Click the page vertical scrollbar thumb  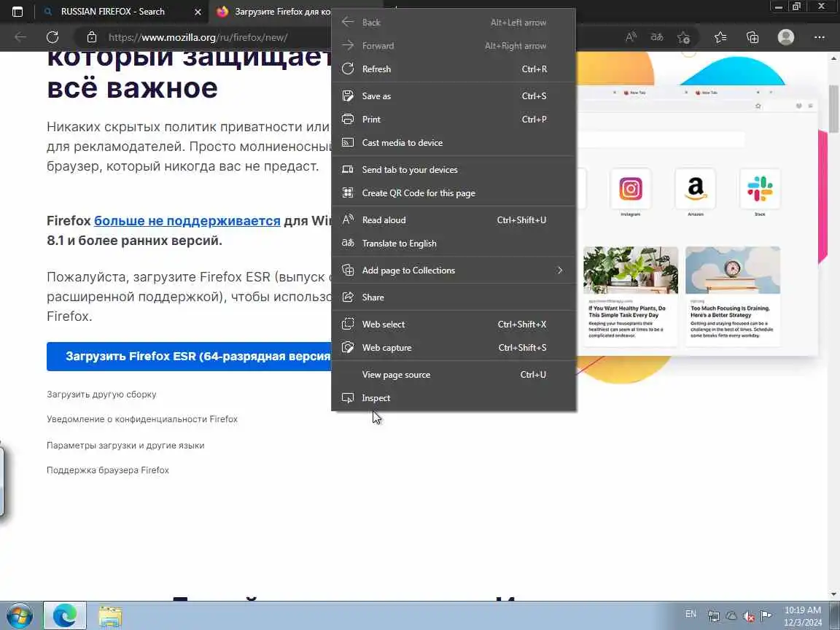point(834,109)
